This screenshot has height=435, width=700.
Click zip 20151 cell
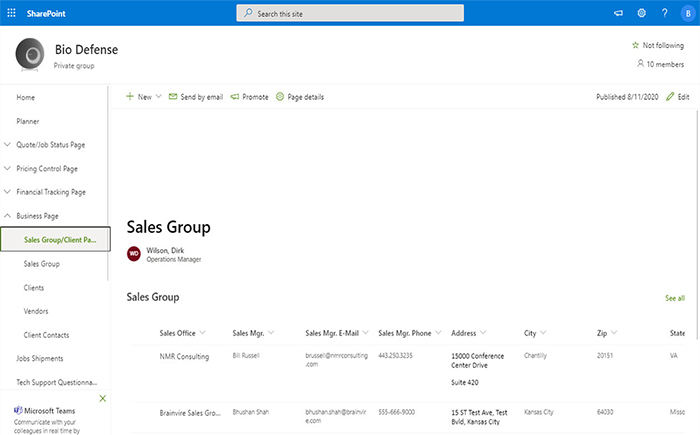pyautogui.click(x=605, y=356)
